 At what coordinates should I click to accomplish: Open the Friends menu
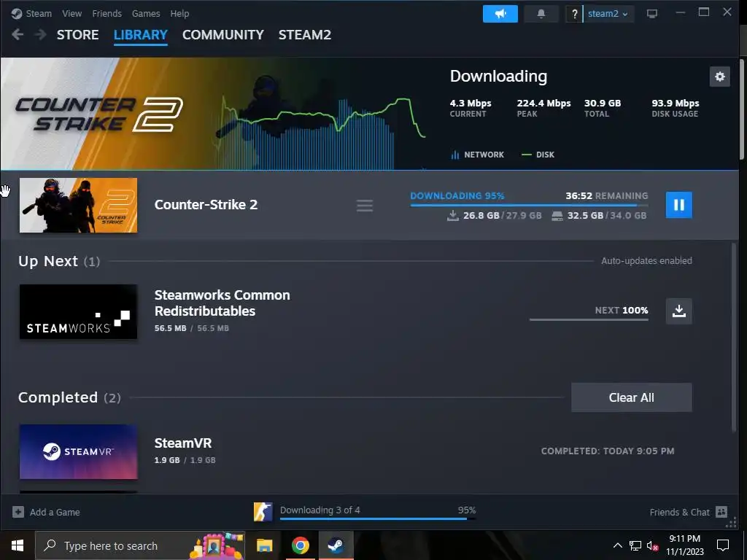pos(107,13)
